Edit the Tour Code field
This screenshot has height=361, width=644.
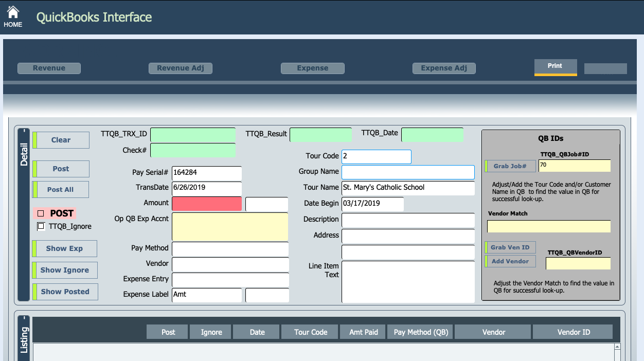(x=377, y=157)
